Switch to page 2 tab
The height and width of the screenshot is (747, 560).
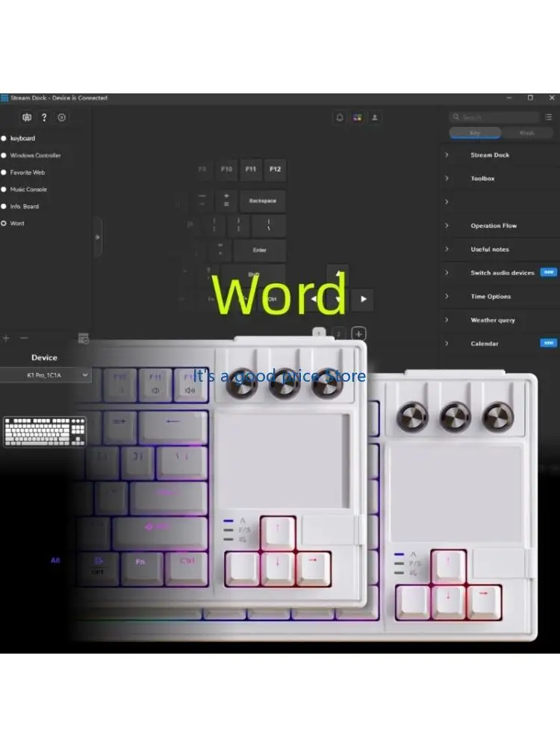click(338, 334)
